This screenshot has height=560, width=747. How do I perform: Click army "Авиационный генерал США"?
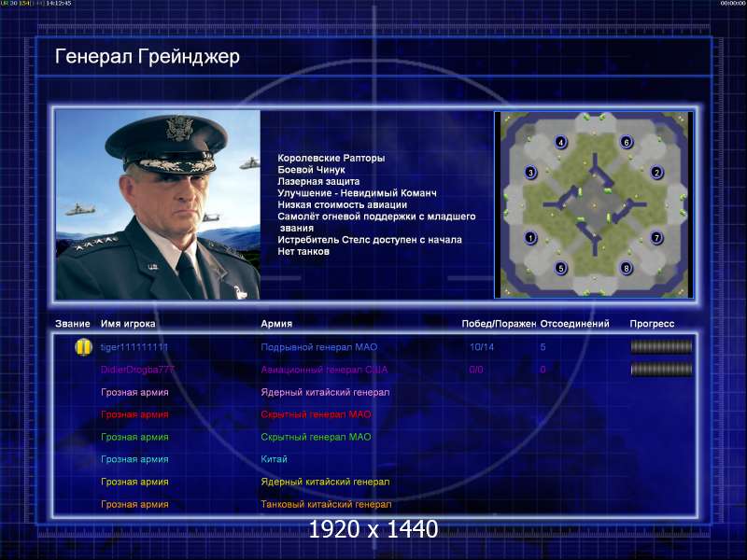coord(324,370)
